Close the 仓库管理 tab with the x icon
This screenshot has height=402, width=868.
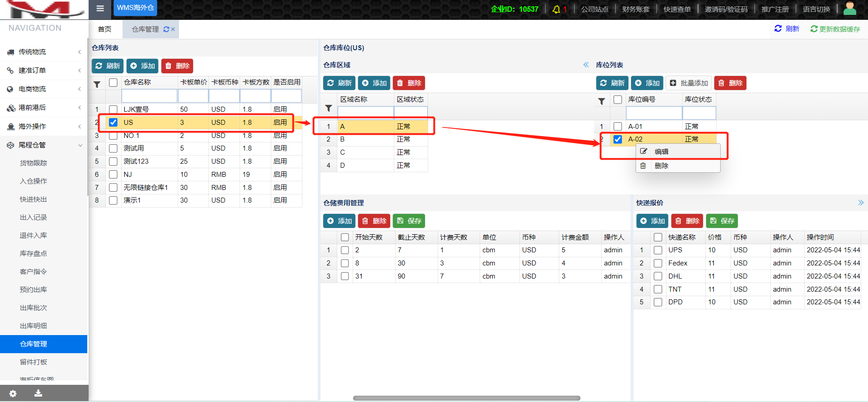173,29
